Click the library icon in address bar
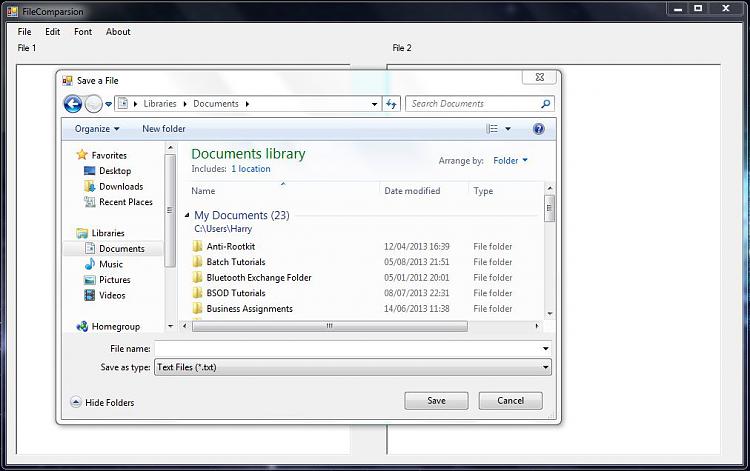 coord(123,103)
